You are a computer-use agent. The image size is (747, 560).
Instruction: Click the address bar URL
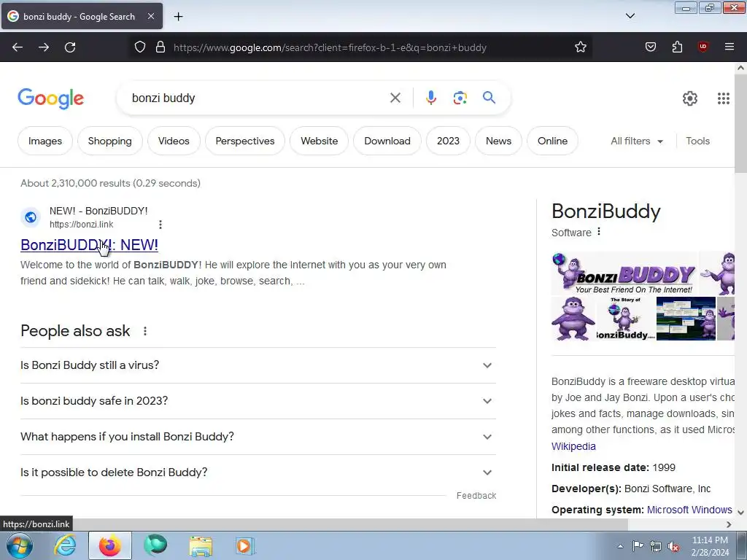pyautogui.click(x=330, y=47)
